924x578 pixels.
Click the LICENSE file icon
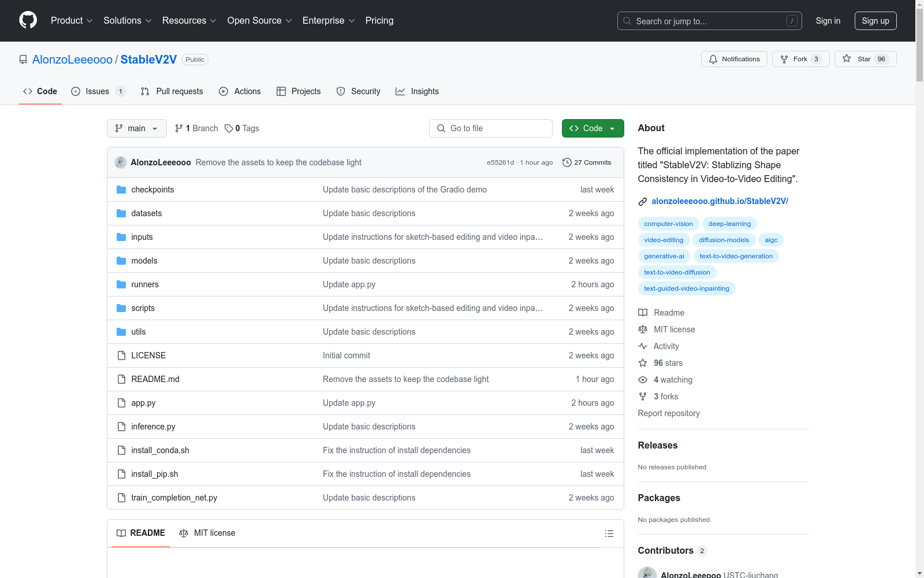click(121, 355)
